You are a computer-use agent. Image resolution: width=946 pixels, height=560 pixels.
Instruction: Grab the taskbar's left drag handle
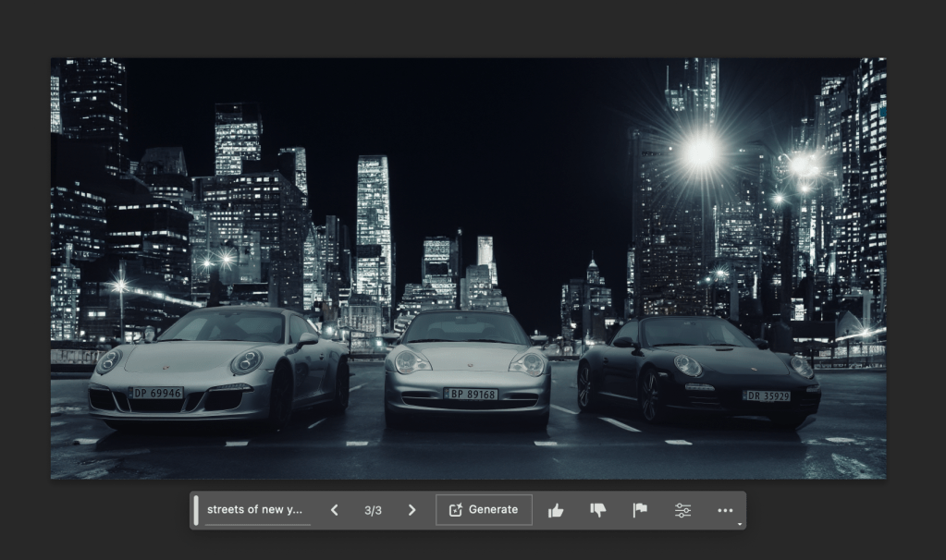[x=196, y=510]
